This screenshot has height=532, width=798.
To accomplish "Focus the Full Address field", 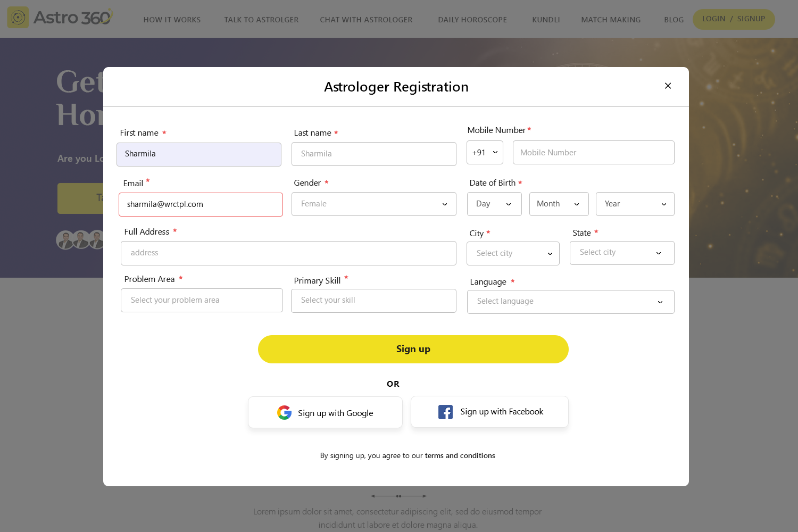I will 288,253.
